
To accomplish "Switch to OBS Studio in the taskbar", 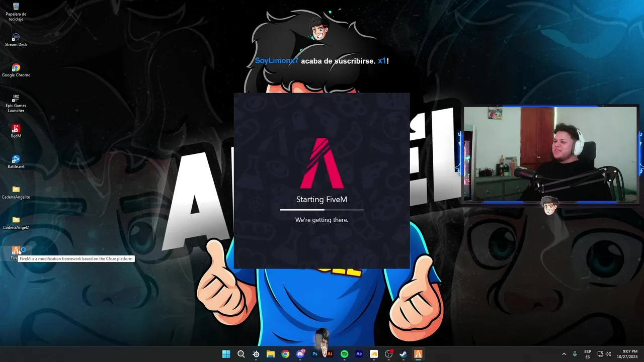I will [x=388, y=354].
